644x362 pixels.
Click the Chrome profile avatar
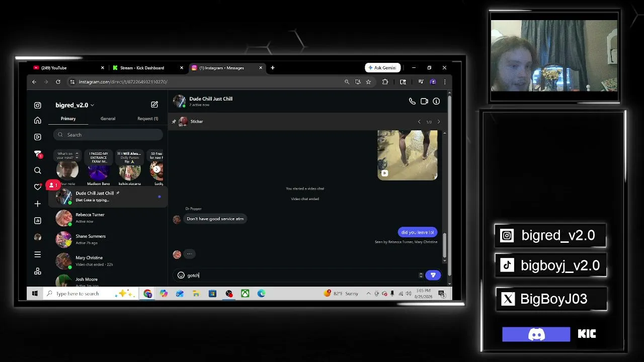[x=433, y=81]
